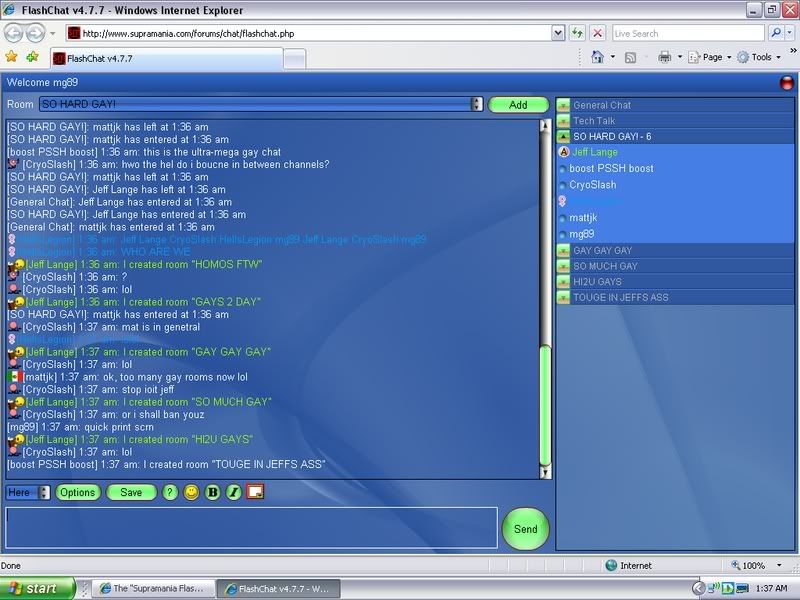Open the search provider dropdown arrow

tap(789, 33)
